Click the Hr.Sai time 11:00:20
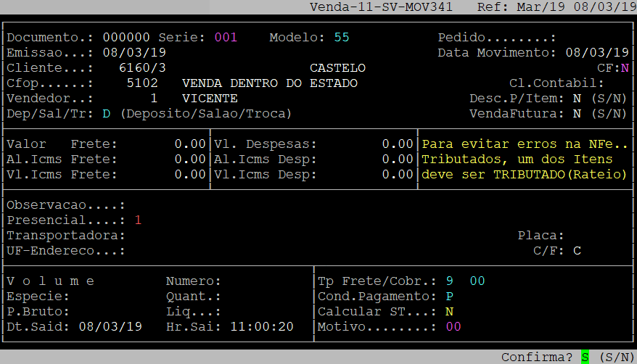The width and height of the screenshot is (637, 364). (x=261, y=327)
